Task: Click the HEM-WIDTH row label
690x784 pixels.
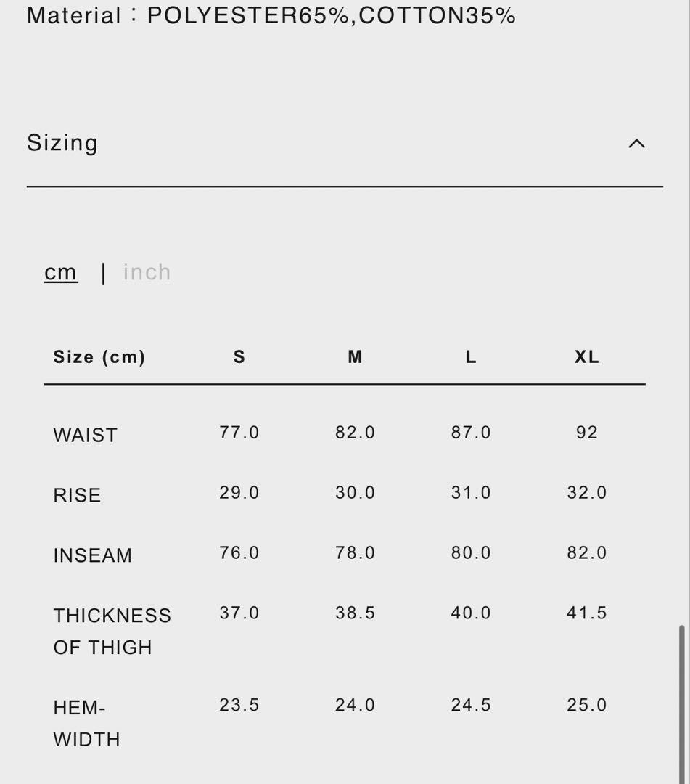Action: [x=86, y=723]
